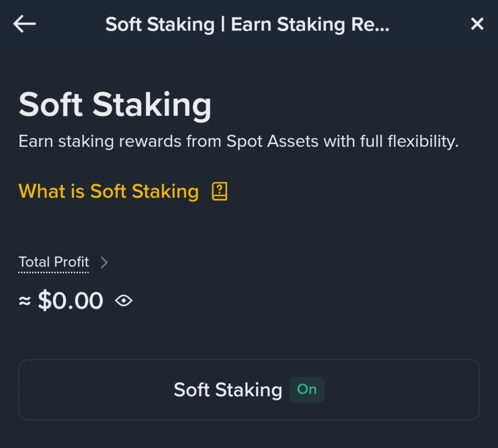Screen dimensions: 498x448
Task: Go back using the left arrow icon
Action: pyautogui.click(x=25, y=24)
